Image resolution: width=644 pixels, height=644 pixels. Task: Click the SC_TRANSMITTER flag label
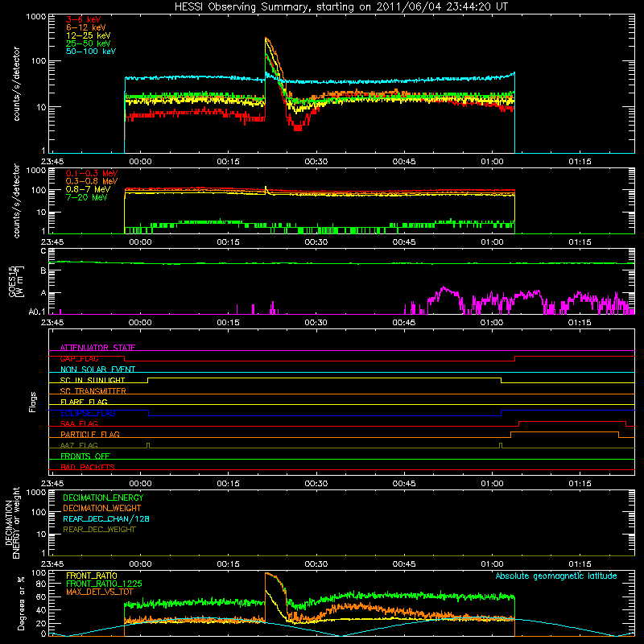point(93,391)
